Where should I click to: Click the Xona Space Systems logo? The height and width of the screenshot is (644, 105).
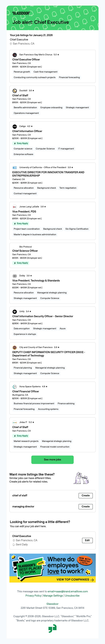(15, 387)
